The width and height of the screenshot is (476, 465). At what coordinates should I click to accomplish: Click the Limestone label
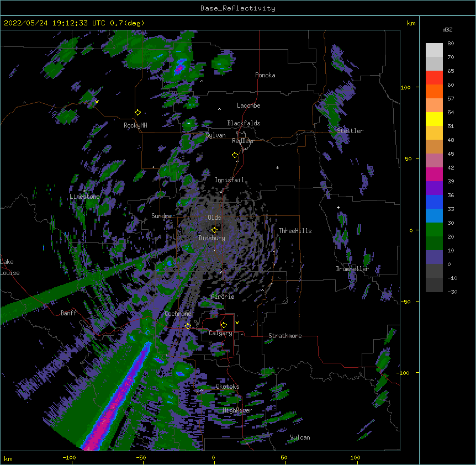coord(84,197)
